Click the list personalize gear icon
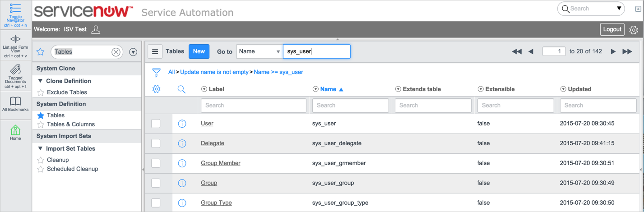Image resolution: width=644 pixels, height=212 pixels. [x=156, y=89]
